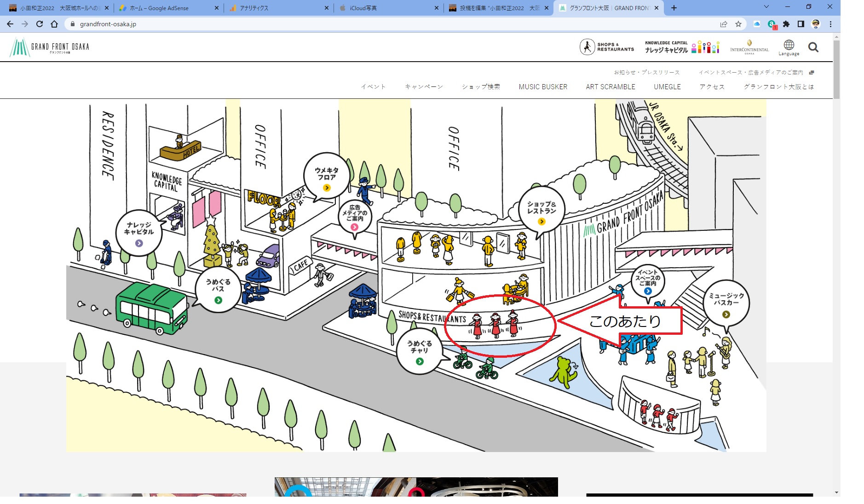Open a new browser tab
This screenshot has height=504, width=864.
(x=674, y=8)
